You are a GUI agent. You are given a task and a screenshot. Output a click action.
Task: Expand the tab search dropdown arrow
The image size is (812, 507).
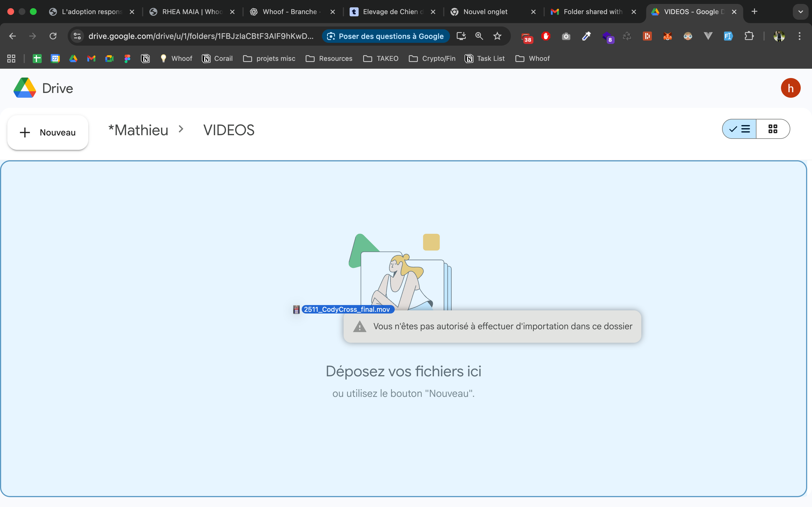pyautogui.click(x=801, y=12)
